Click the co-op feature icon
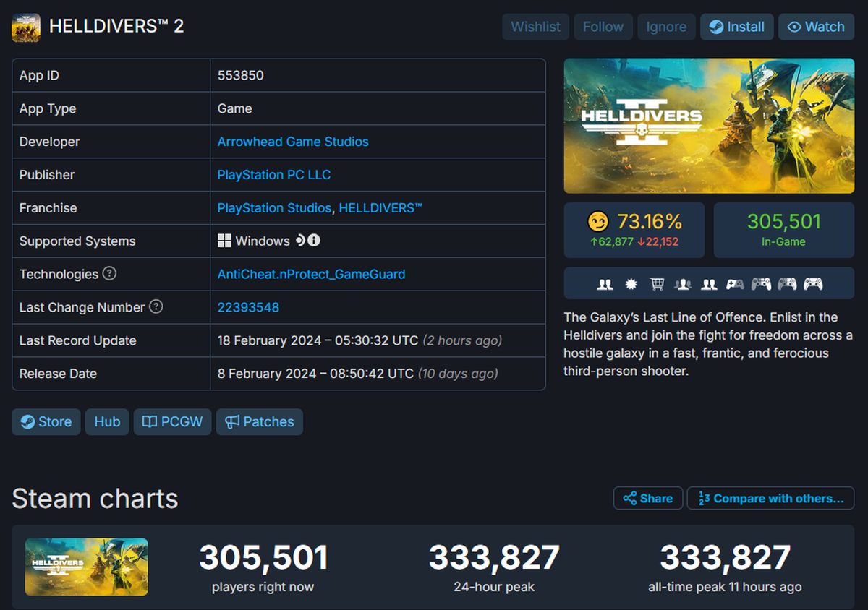Image resolution: width=868 pixels, height=610 pixels. tap(709, 284)
